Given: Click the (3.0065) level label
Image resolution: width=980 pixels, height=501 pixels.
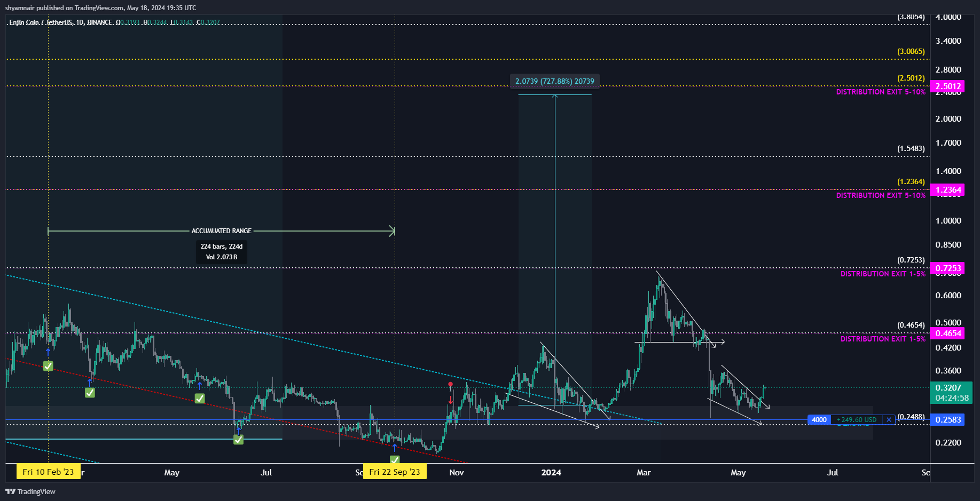Looking at the screenshot, I should [911, 52].
